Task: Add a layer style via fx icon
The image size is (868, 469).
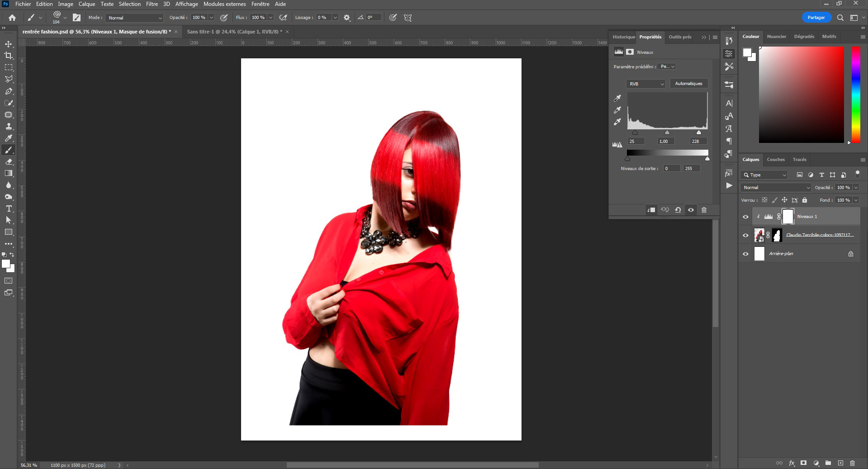Action: pyautogui.click(x=792, y=463)
